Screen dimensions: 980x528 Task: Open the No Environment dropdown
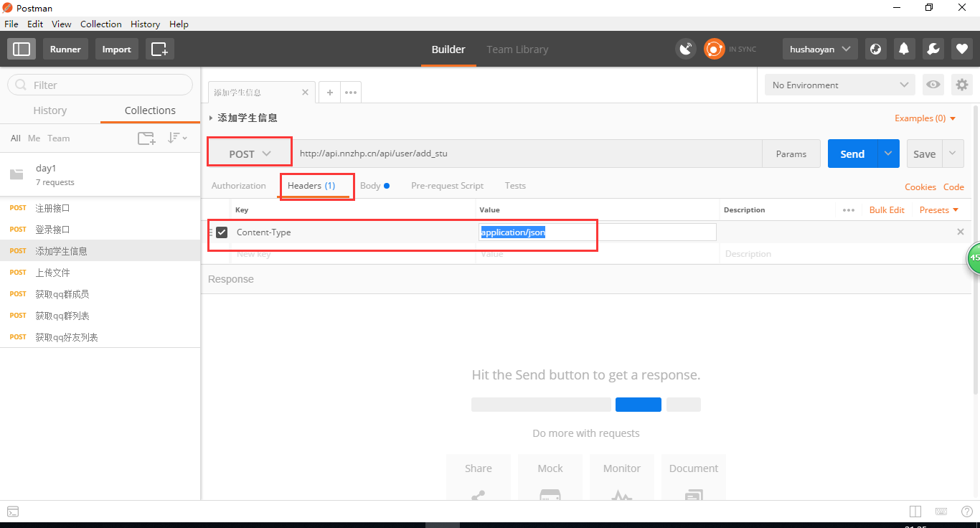tap(840, 85)
